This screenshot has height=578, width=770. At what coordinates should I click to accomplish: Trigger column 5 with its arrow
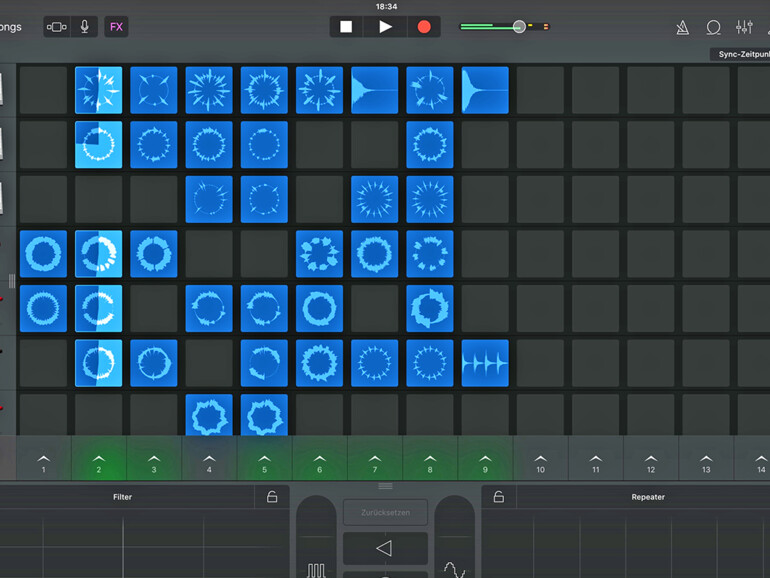click(x=264, y=463)
